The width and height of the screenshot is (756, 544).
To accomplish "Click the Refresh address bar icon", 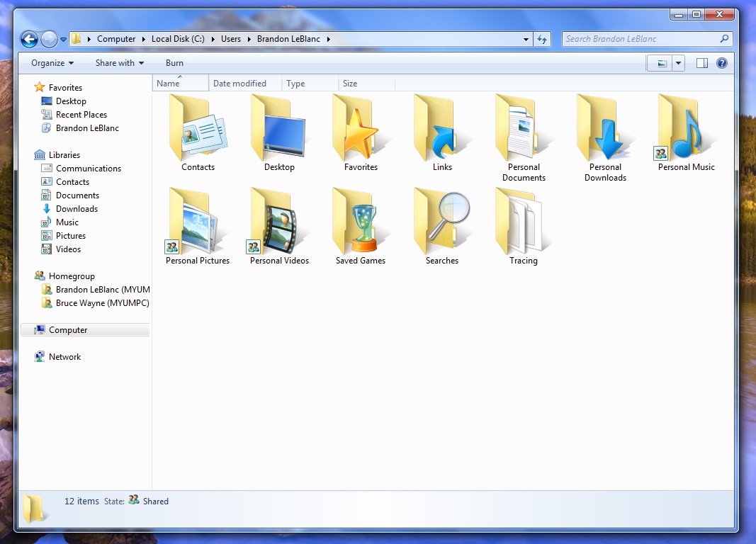I will pos(542,39).
